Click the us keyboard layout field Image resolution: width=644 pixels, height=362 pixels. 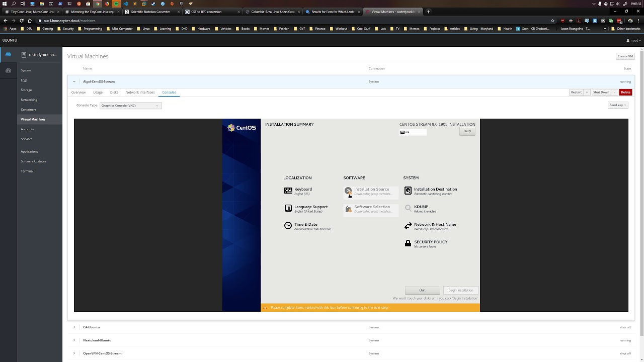pyautogui.click(x=413, y=132)
